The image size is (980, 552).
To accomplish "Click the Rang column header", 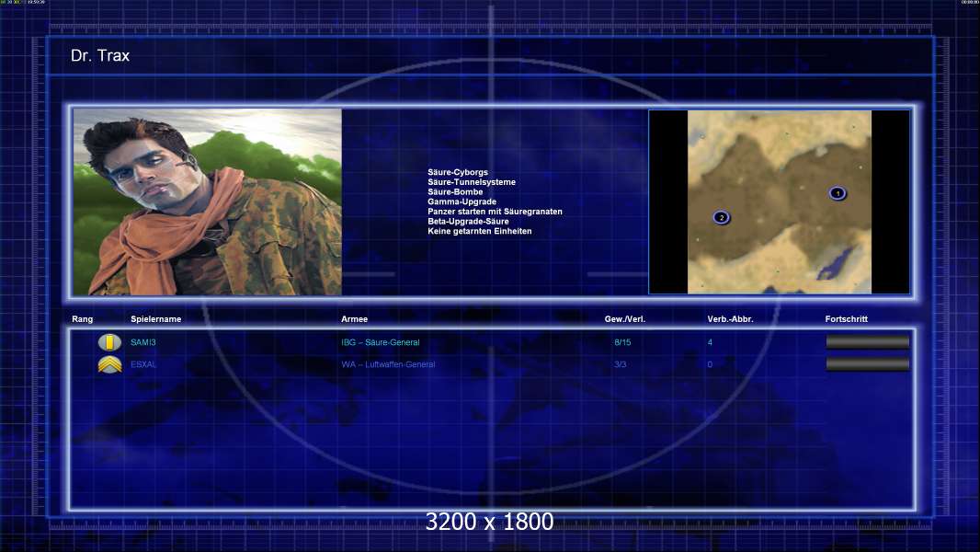I will pos(83,319).
